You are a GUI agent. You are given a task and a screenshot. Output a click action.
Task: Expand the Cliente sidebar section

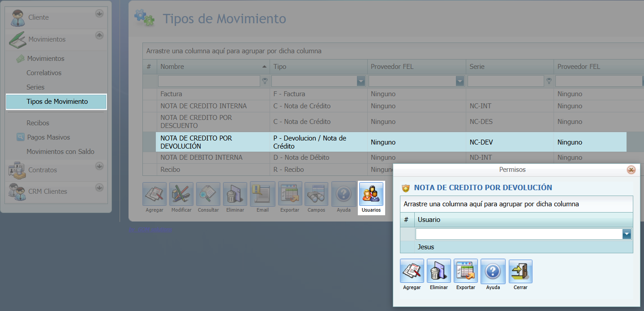[99, 14]
